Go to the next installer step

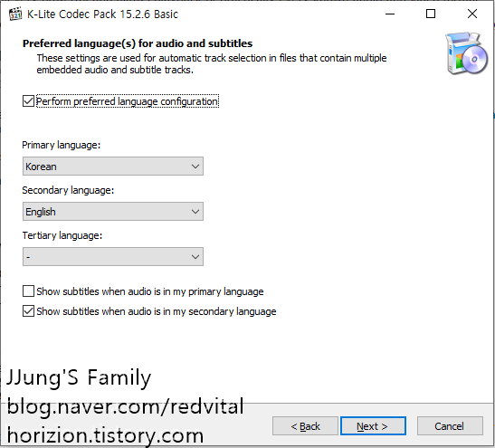coord(373,426)
